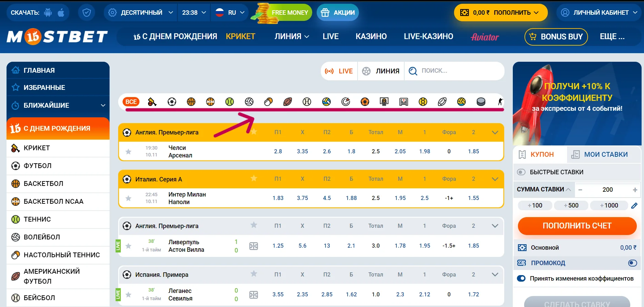Select the yellow handball icon in sports strip
Image resolution: width=644 pixels, height=307 pixels.
click(x=423, y=102)
